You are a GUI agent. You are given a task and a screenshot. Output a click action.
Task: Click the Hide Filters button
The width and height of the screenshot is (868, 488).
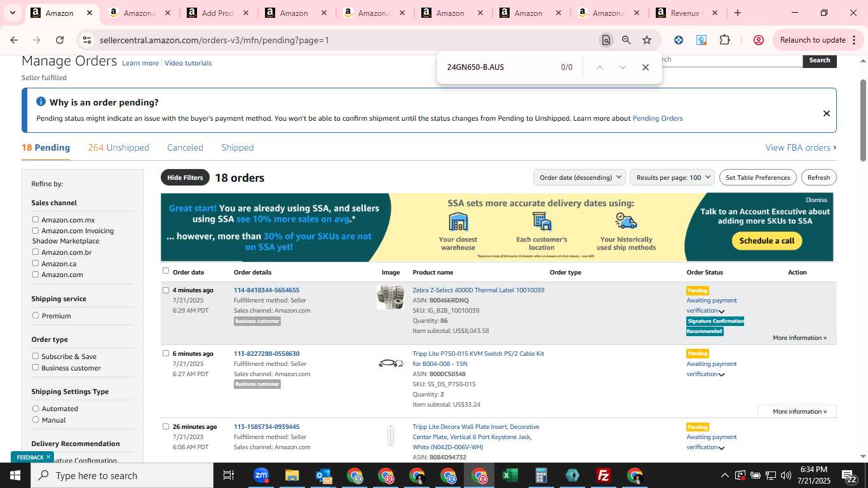click(x=185, y=177)
